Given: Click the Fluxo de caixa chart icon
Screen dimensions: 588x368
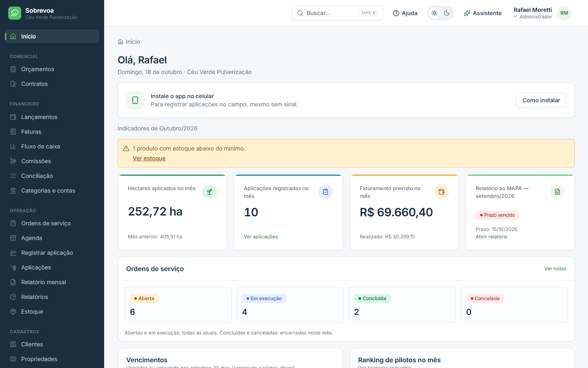Looking at the screenshot, I should [x=13, y=146].
